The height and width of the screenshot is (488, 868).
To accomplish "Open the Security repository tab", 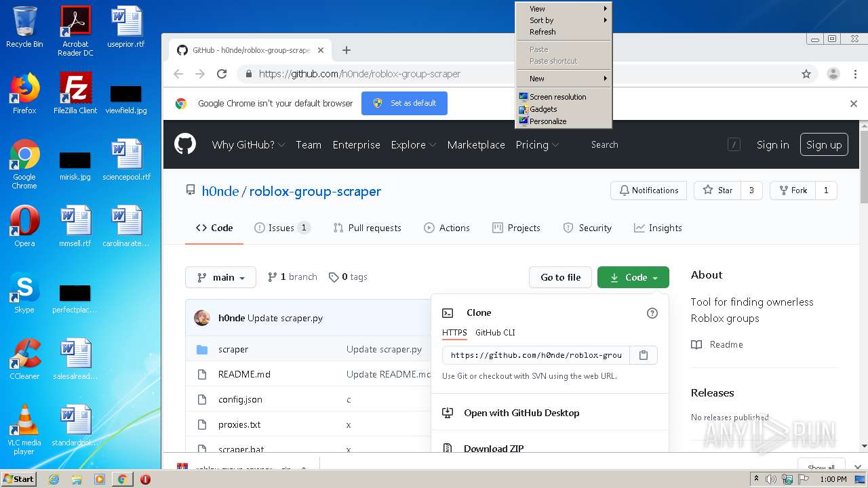I will (x=587, y=228).
